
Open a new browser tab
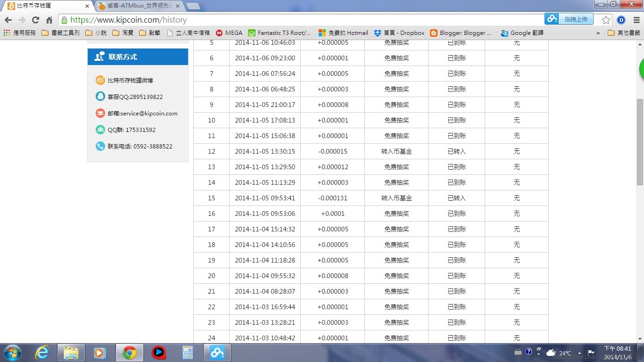193,6
